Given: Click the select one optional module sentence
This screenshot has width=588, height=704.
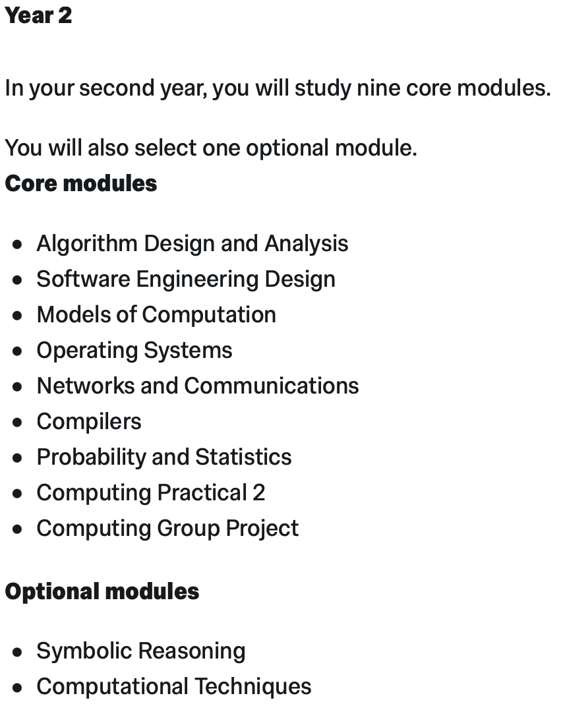Looking at the screenshot, I should point(211,148).
